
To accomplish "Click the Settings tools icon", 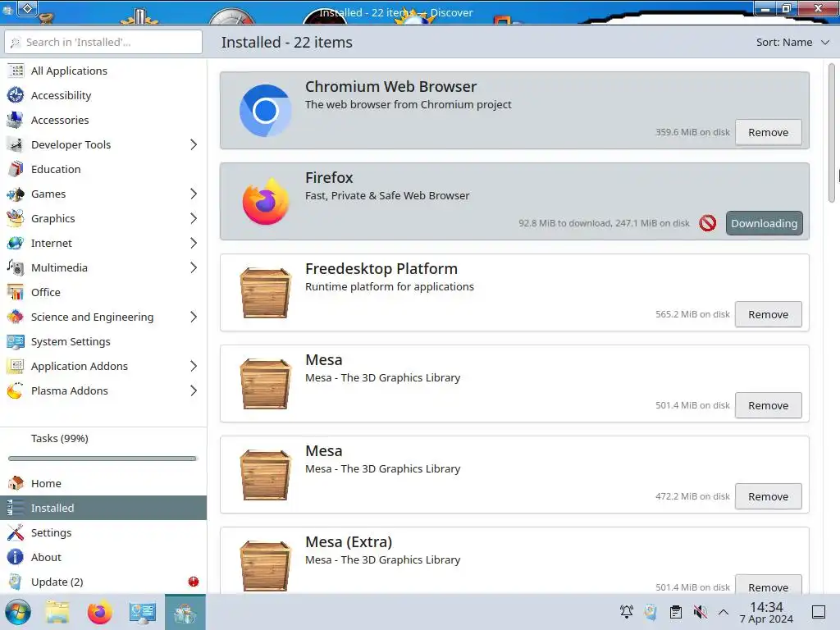I will (16, 532).
